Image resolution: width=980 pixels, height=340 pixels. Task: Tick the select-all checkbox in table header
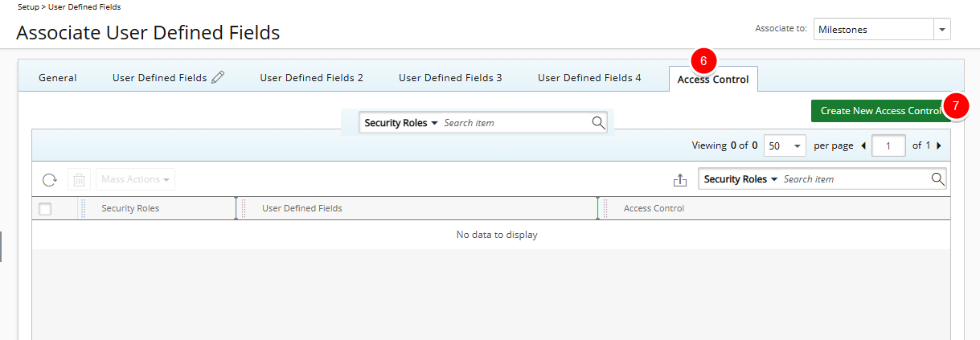coord(45,209)
